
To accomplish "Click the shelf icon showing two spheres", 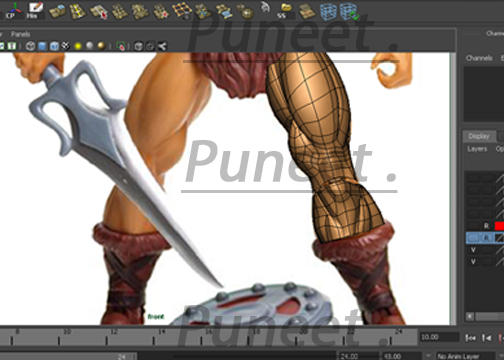I will coord(245,11).
